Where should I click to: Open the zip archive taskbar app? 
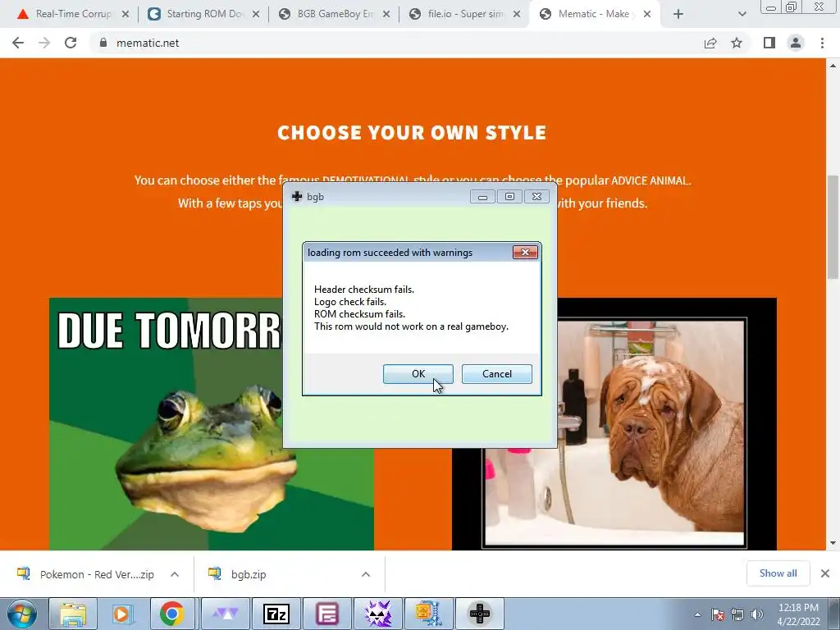tap(428, 614)
